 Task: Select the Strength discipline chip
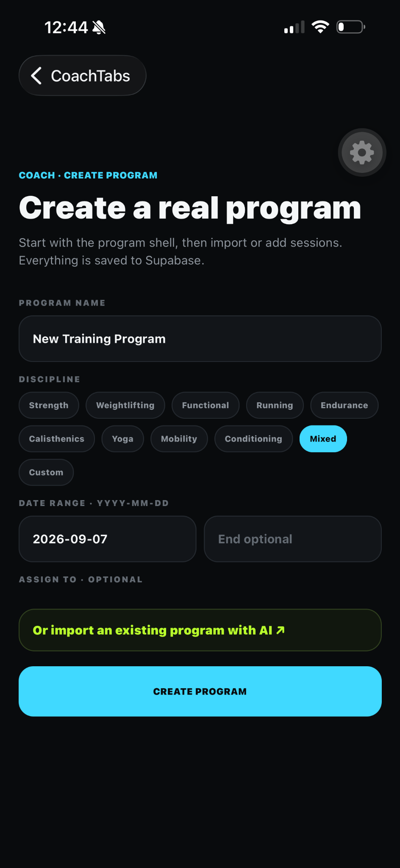[49, 405]
